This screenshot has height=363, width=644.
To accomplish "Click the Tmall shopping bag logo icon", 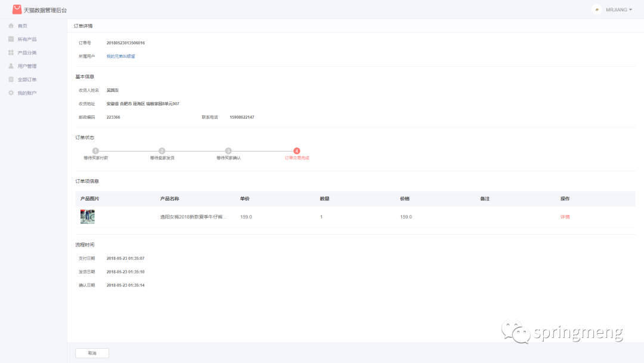I will [x=17, y=10].
